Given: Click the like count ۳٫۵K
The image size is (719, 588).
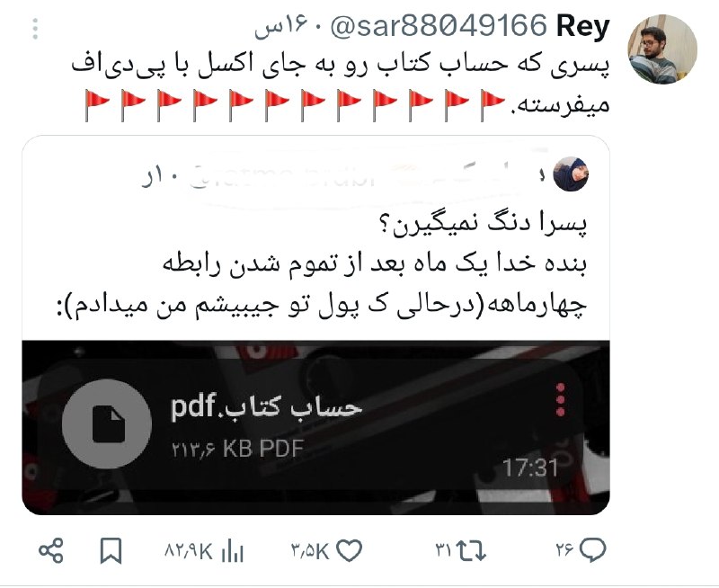Looking at the screenshot, I should (x=310, y=551).
